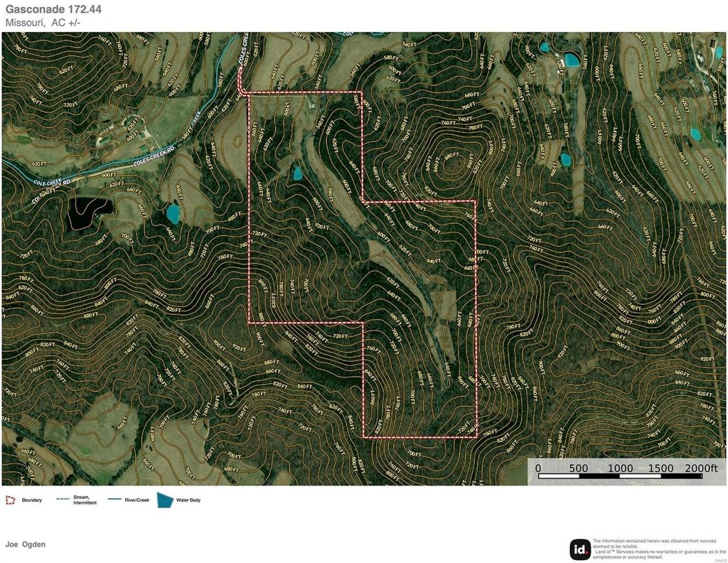Click the largest teal pond in the top-right

click(571, 60)
